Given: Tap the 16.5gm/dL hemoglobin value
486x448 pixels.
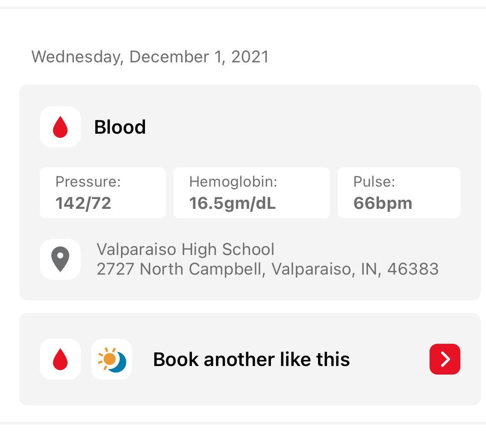Looking at the screenshot, I should tap(233, 203).
